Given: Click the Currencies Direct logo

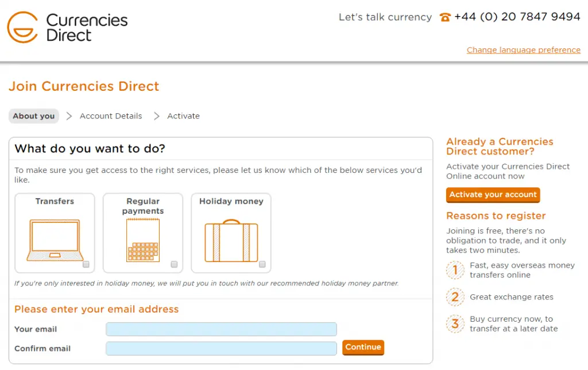Looking at the screenshot, I should 68,28.
